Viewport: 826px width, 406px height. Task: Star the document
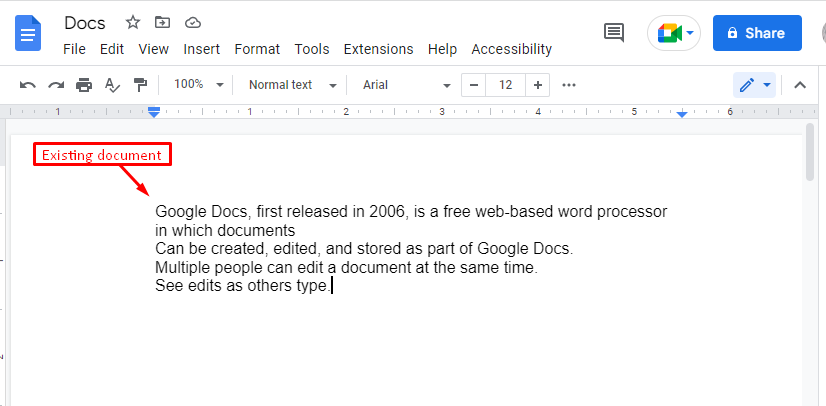[x=133, y=22]
